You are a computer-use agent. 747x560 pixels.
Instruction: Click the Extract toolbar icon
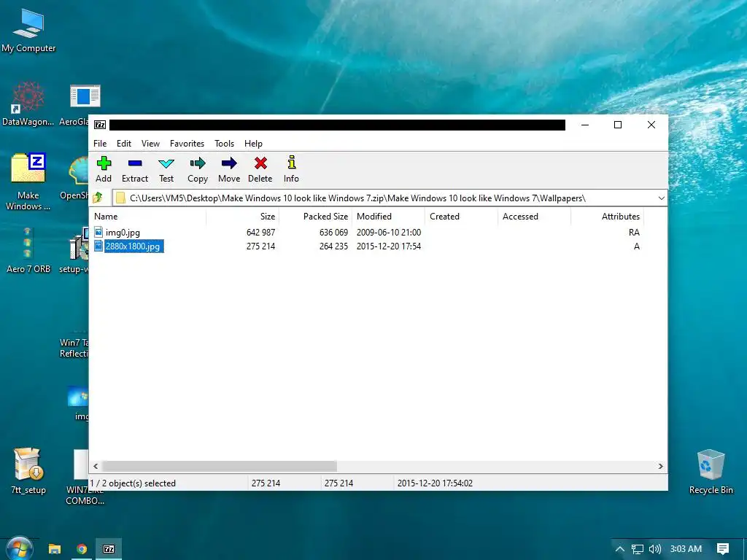coord(135,163)
